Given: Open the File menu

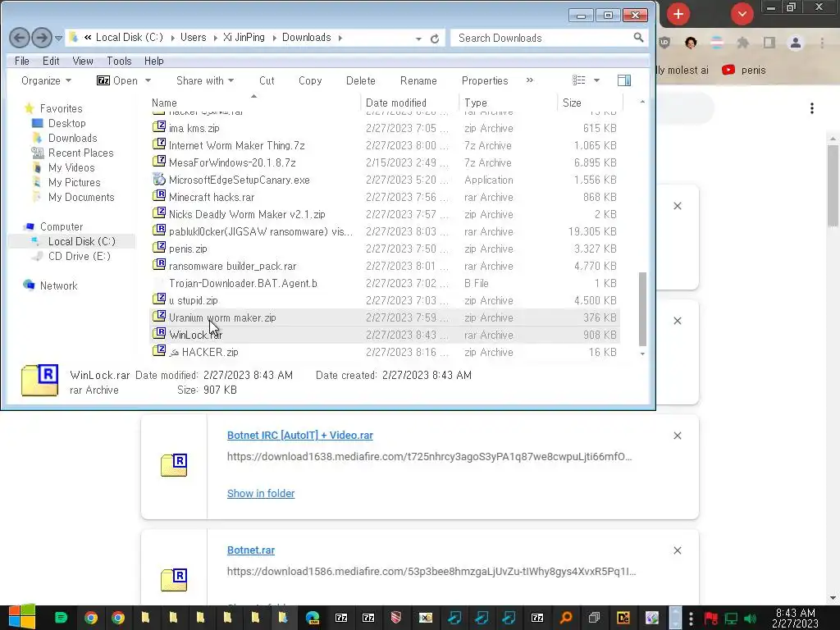Looking at the screenshot, I should [x=22, y=61].
